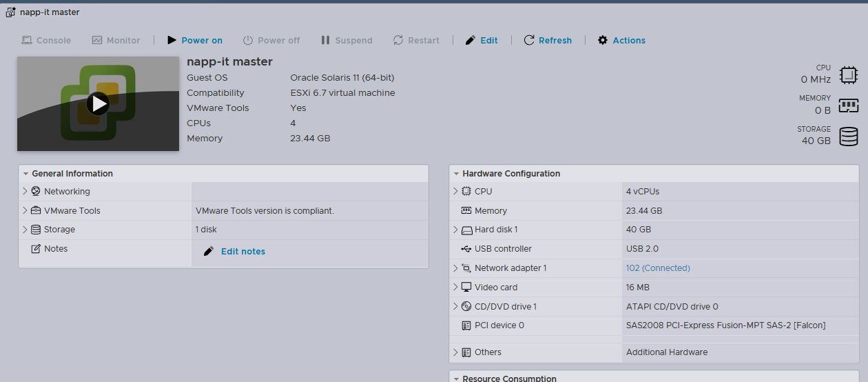This screenshot has width=868, height=382.
Task: Click the SAS2008 PCI-Express Fusion-MPT SAS-2 text
Action: point(725,325)
